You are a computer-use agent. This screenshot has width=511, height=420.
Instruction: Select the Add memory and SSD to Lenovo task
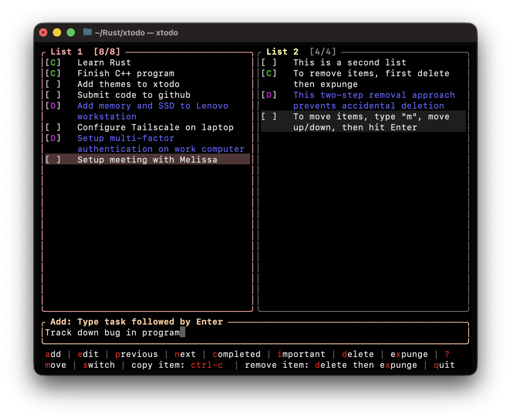pos(153,111)
